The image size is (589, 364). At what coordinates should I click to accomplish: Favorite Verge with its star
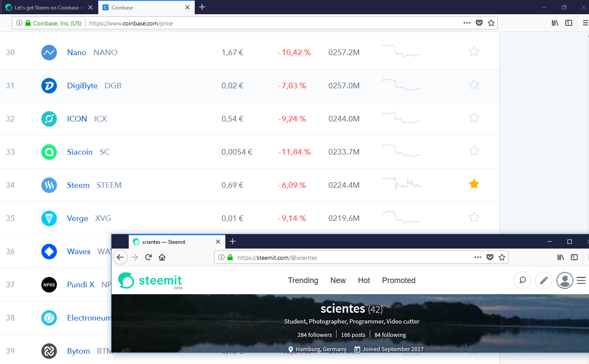tap(474, 218)
